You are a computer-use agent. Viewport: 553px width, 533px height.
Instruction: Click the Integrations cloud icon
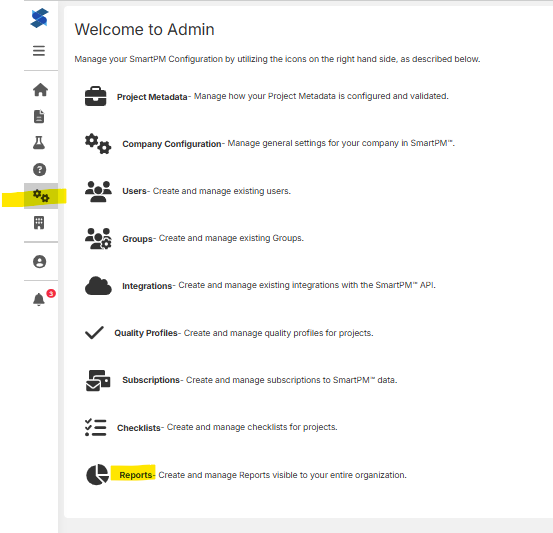(98, 286)
